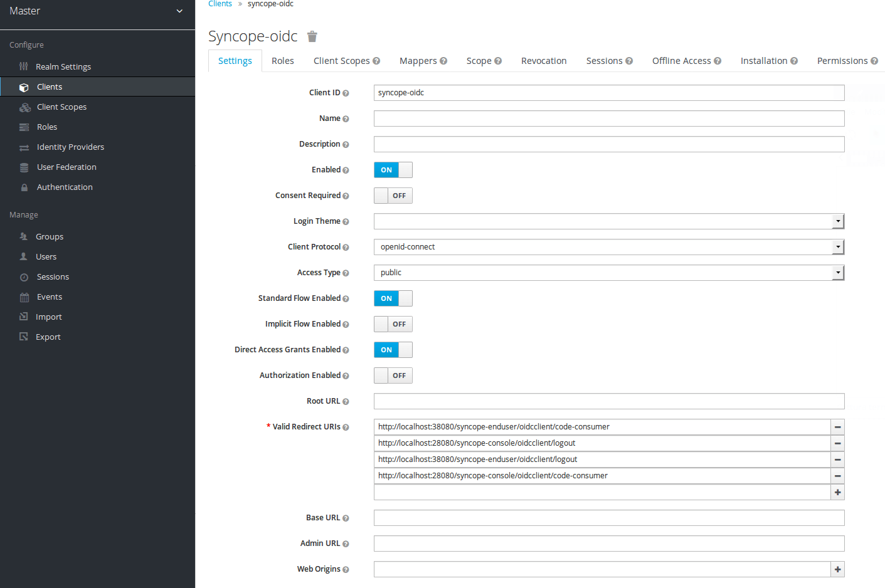The image size is (885, 588).
Task: Click help icon beside Access Type label
Action: [346, 273]
